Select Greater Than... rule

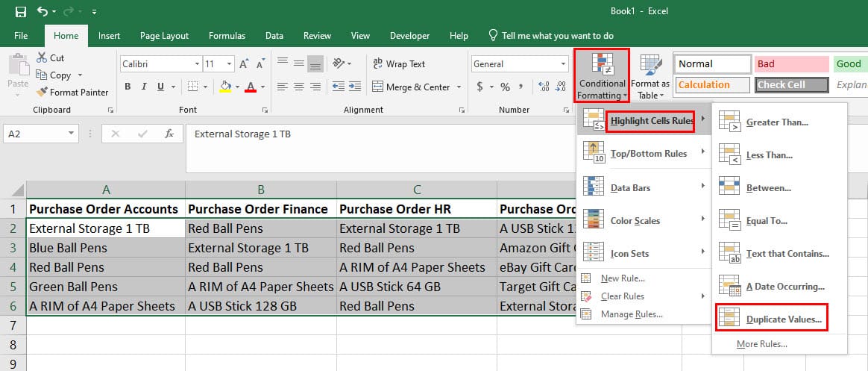[x=779, y=122]
